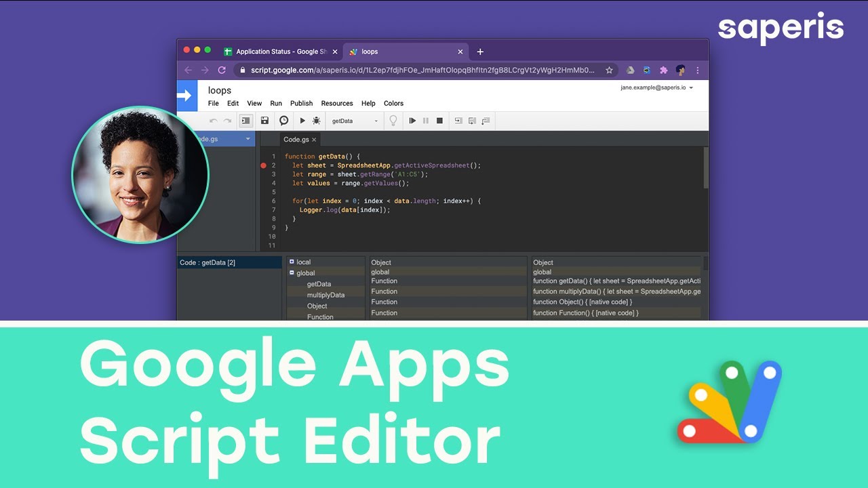Start debugging with the bug icon
Viewport: 868px width, 488px height.
click(316, 121)
